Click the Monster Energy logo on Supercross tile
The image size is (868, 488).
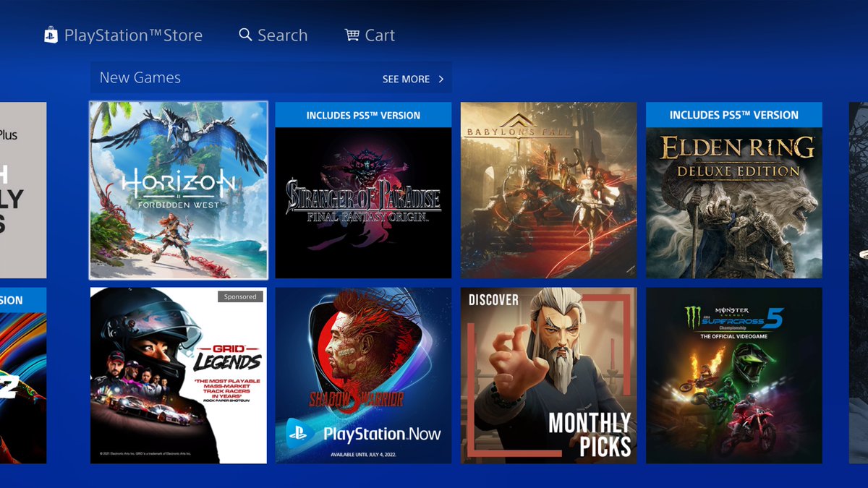[x=694, y=316]
